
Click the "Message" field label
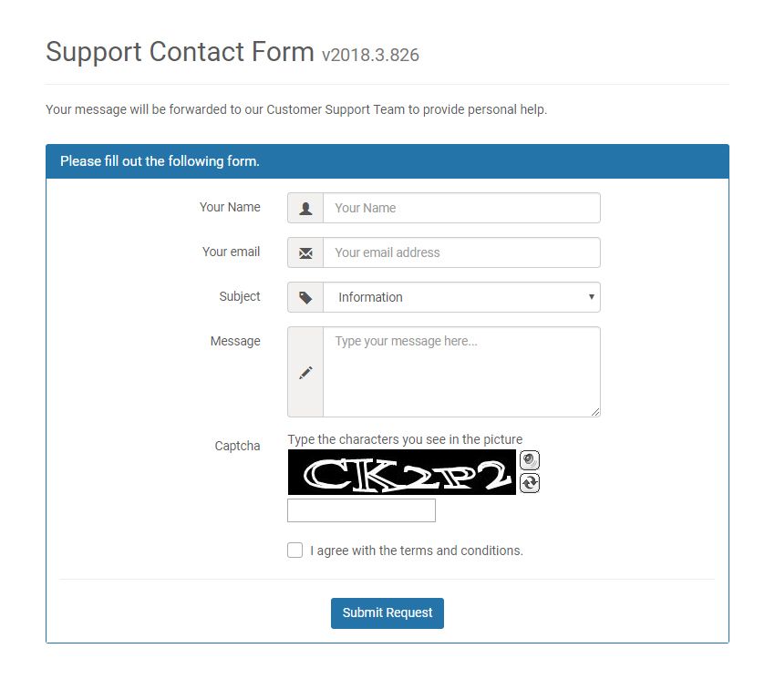pyautogui.click(x=235, y=341)
